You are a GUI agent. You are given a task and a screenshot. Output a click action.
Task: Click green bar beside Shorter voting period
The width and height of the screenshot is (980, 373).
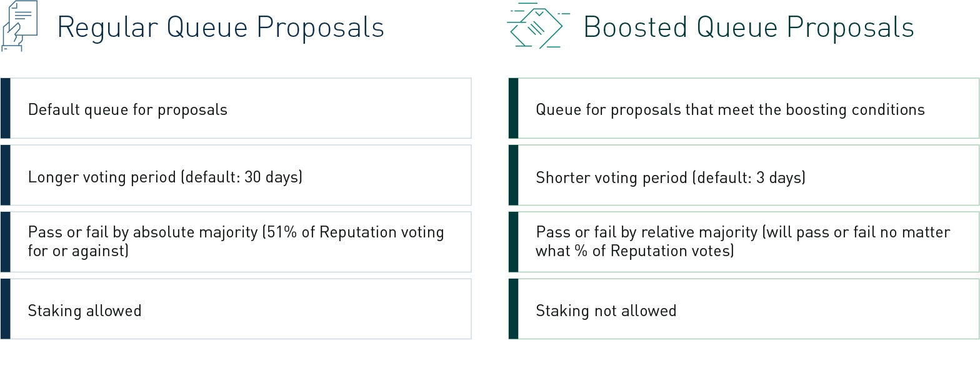(513, 176)
